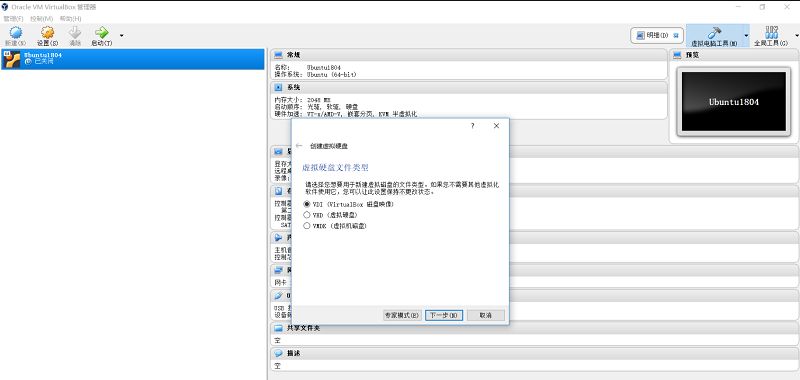This screenshot has height=380, width=800.
Task: Expand the Global Tools dropdown arrow
Action: (x=797, y=35)
